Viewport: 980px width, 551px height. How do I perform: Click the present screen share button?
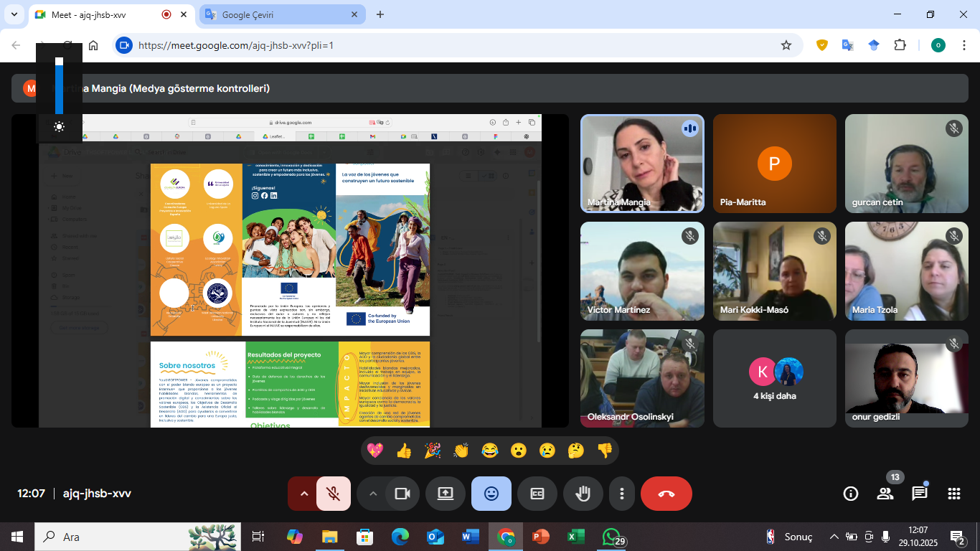pyautogui.click(x=445, y=494)
